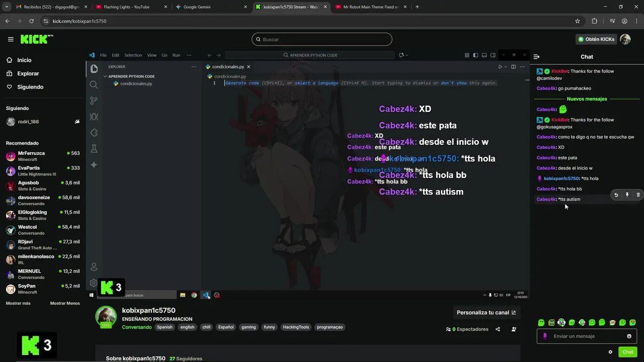Click the streamer avatar with LIVE badge
Image resolution: width=644 pixels, height=362 pixels.
(x=106, y=317)
